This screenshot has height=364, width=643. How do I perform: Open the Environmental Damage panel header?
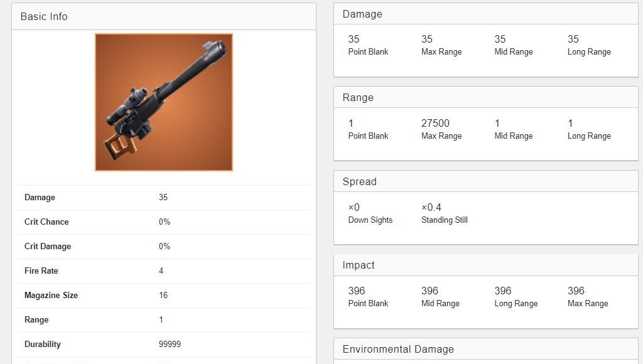[x=485, y=349]
